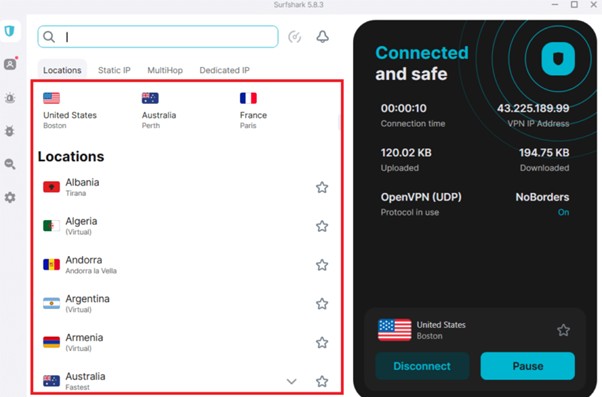Favorite Andorra with its star

tap(322, 265)
